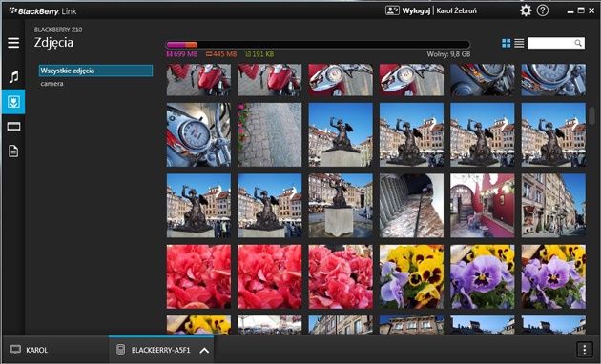Click the Wolny: 9,8 GB free space text
Screen dimensions: 601x364
[448, 54]
